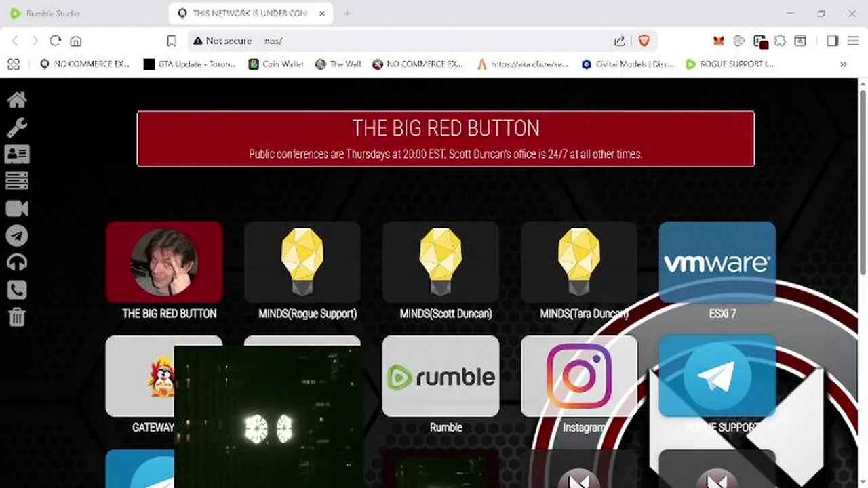
Task: Open the phone icon in left sidebar
Action: coord(17,289)
